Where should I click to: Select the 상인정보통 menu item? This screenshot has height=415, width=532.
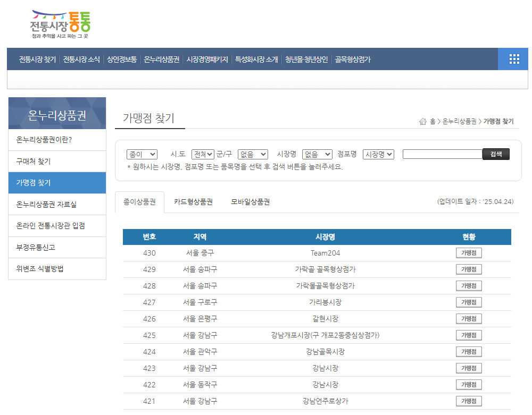point(123,60)
